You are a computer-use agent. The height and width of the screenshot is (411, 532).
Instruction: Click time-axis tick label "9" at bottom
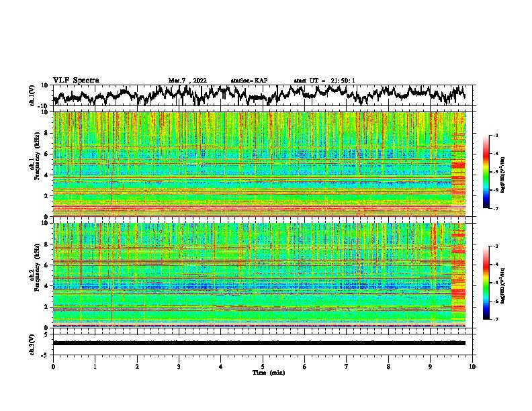(430, 367)
